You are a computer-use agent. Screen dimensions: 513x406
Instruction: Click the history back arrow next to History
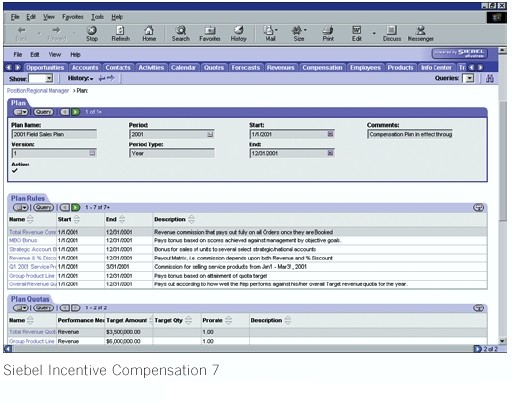click(x=102, y=78)
